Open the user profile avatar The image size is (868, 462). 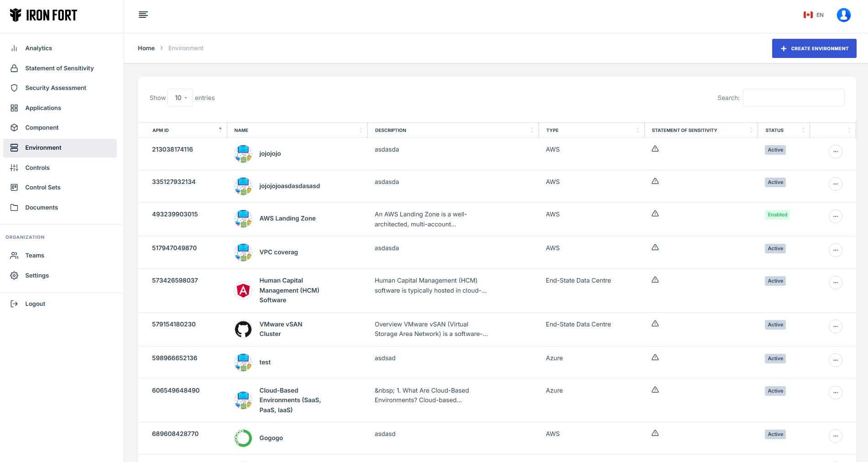[x=843, y=15]
